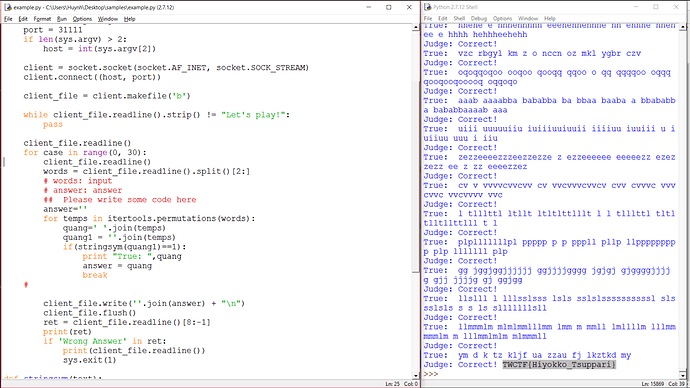Click 'True: ym d k tz kljf' shell output
The image size is (690, 388).
pos(527,355)
